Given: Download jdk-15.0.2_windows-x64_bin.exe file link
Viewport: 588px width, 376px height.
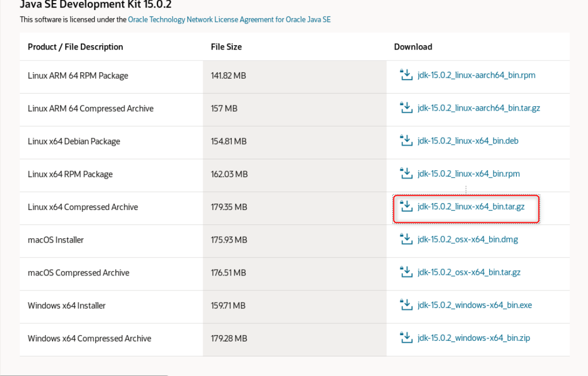Looking at the screenshot, I should point(474,305).
